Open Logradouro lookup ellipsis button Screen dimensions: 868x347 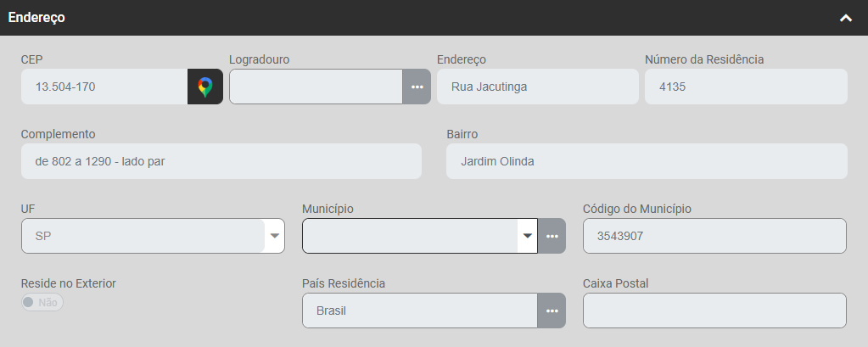pyautogui.click(x=416, y=87)
